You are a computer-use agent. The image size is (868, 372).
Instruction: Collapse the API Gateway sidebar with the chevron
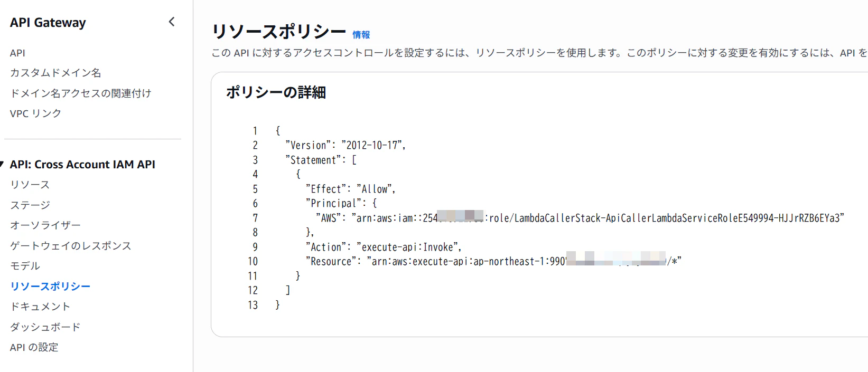172,22
